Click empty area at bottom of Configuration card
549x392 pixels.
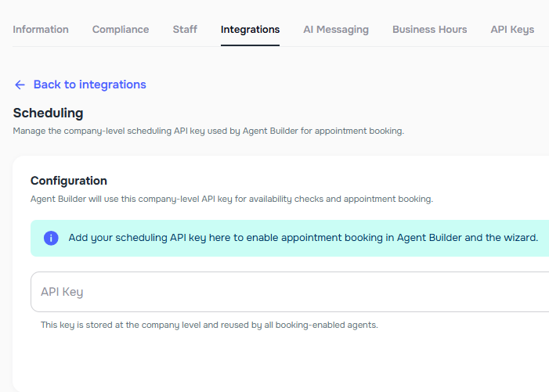(282, 364)
